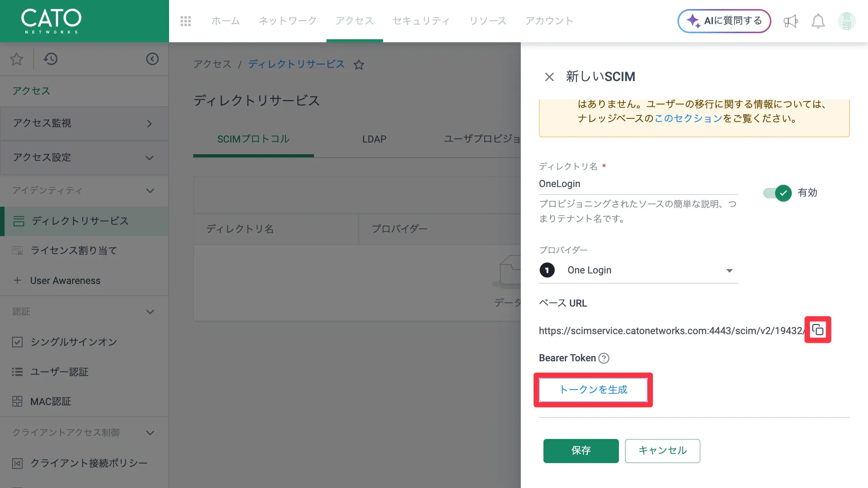
Task: Collapse the アクセス設定 sidebar section
Action: [84, 158]
